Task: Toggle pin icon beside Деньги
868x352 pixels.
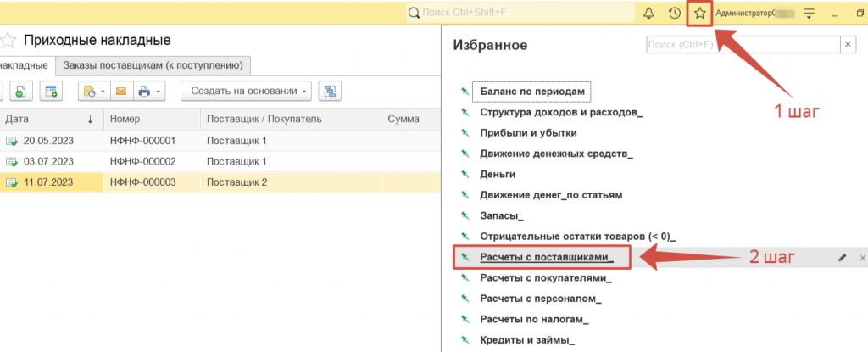Action: coord(464,174)
